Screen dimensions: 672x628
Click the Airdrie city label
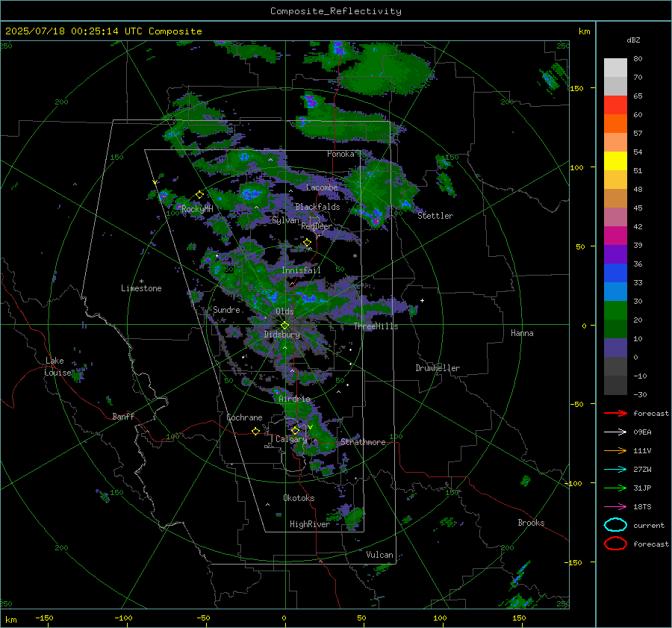(294, 399)
